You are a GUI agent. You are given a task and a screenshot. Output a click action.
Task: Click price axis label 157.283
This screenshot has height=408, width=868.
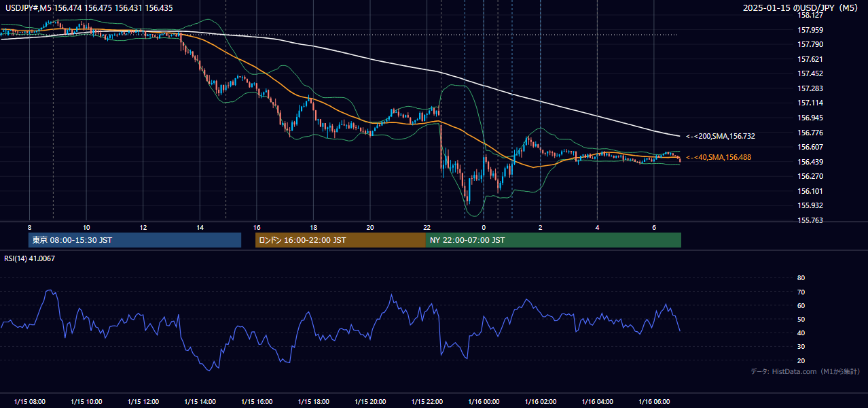tap(810, 88)
